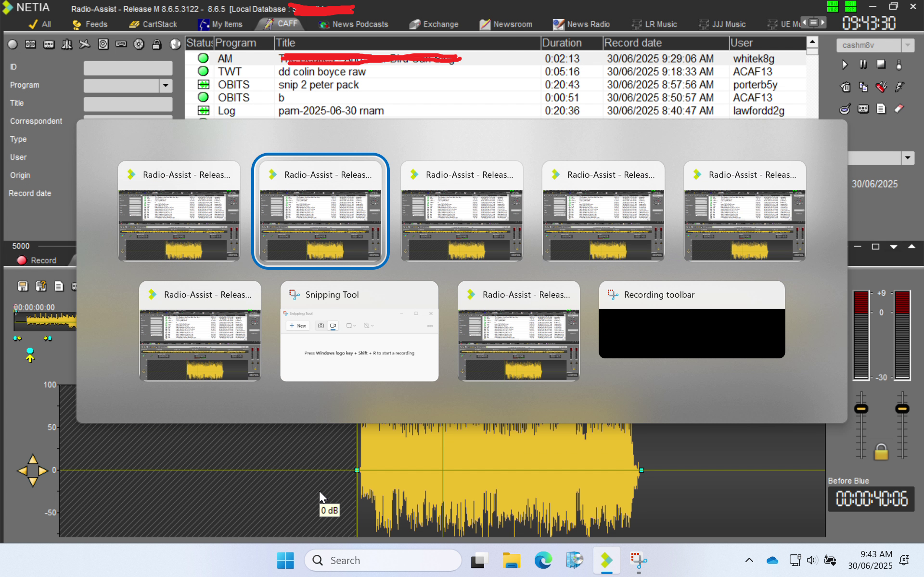Click the cassette tape icon in right panel

[x=863, y=109]
